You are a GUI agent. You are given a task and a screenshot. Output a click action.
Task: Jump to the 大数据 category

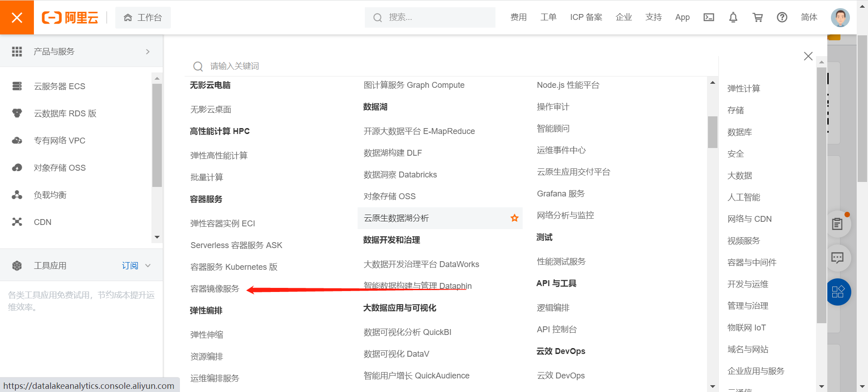coord(740,176)
